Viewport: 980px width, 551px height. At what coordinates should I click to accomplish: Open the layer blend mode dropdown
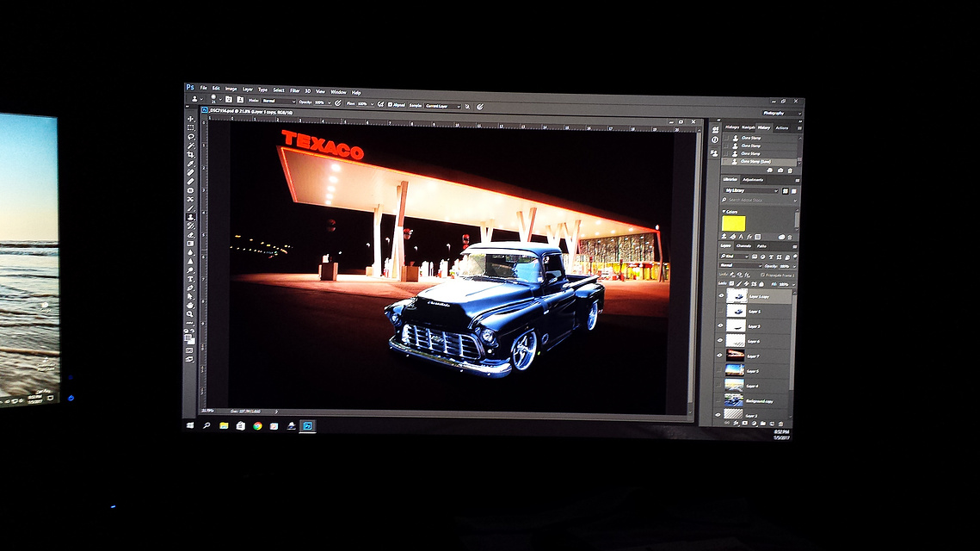point(739,266)
